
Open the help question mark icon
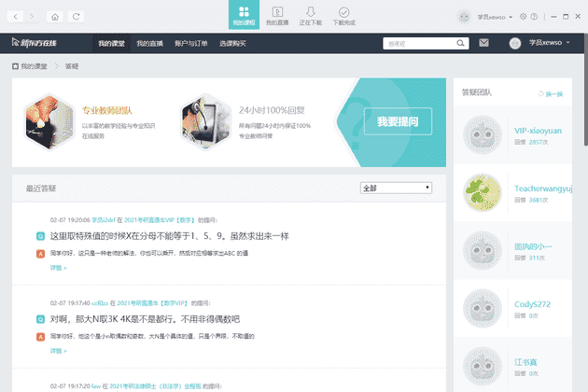534,17
